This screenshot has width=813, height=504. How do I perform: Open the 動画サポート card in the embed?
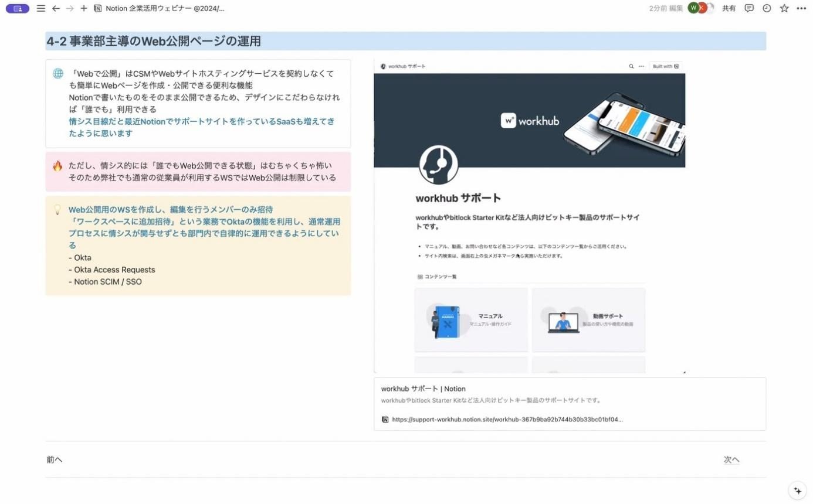click(x=588, y=319)
